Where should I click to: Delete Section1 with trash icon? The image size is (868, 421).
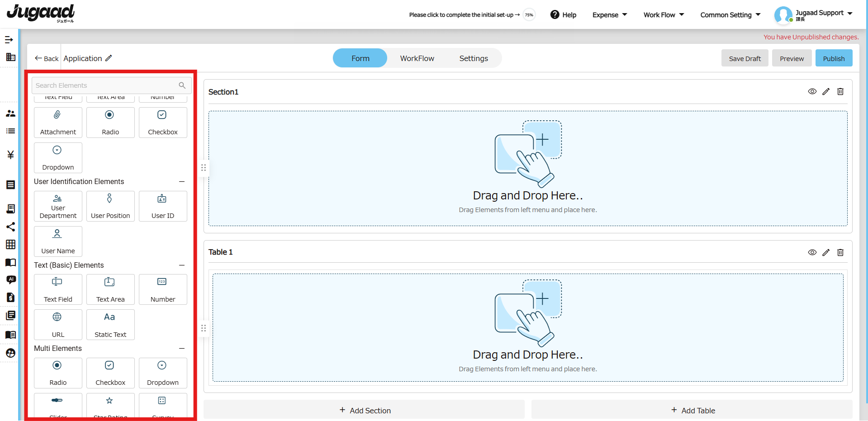[840, 92]
